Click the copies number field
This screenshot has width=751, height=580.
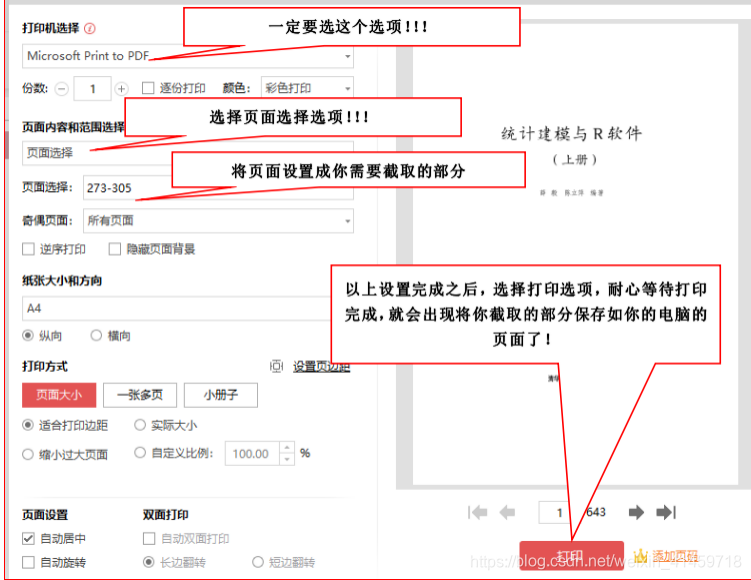coord(92,89)
